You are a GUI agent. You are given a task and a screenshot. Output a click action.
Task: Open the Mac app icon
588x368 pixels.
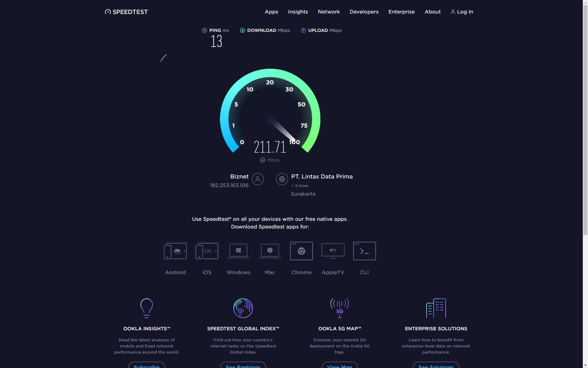pos(270,251)
